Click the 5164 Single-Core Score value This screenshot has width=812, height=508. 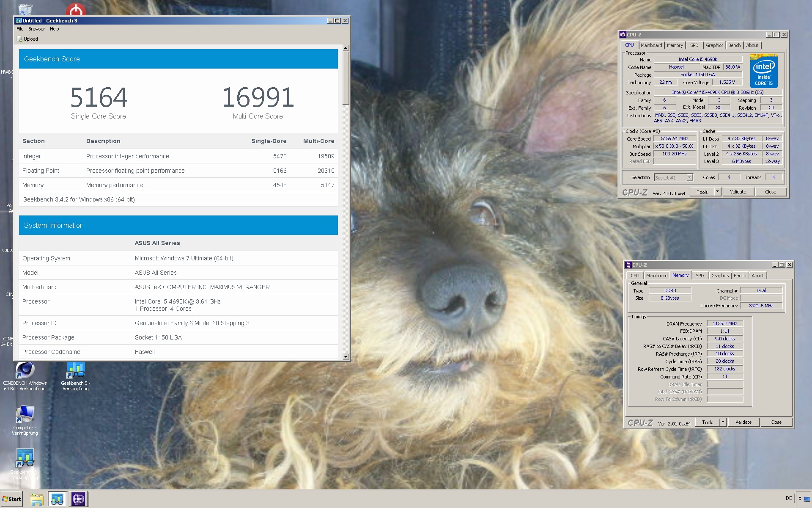point(99,97)
